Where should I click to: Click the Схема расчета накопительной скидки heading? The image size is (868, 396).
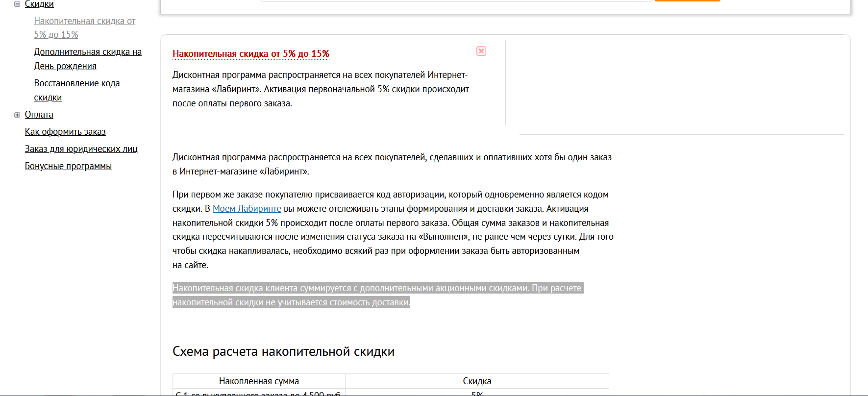tap(283, 352)
